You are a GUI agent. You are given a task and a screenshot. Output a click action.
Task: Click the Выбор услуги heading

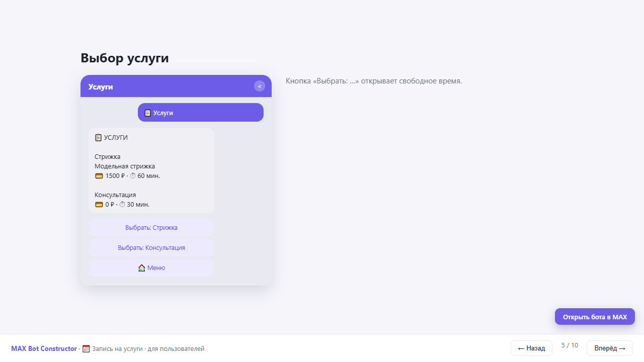(x=125, y=58)
